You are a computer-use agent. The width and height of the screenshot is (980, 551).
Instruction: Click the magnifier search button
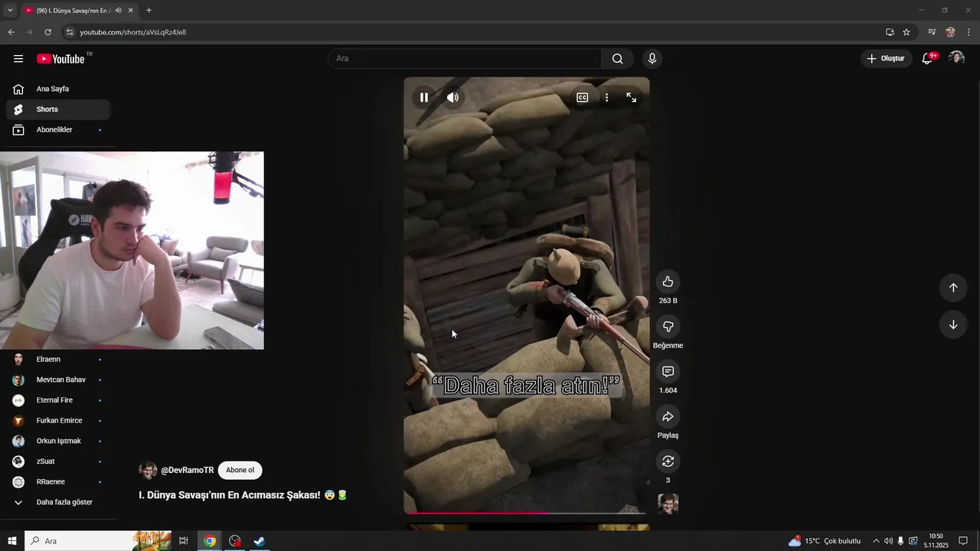coord(618,59)
